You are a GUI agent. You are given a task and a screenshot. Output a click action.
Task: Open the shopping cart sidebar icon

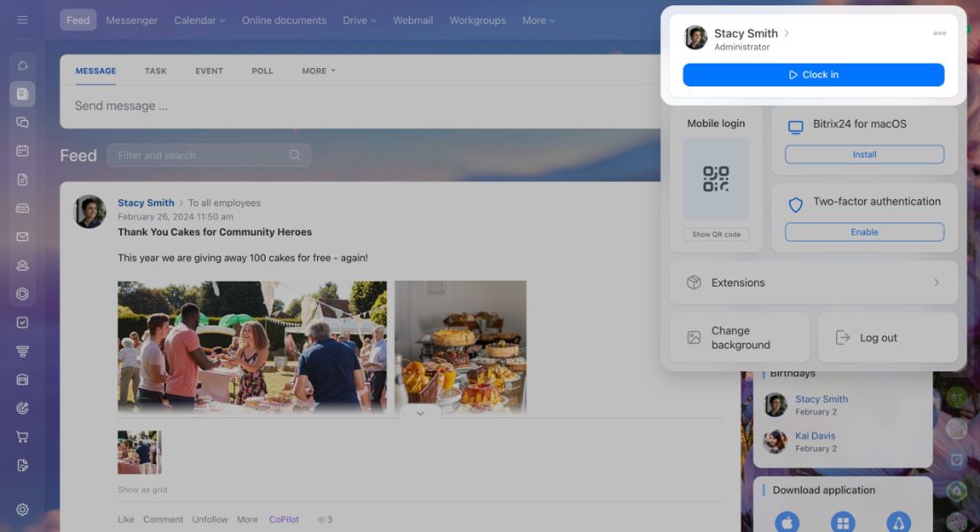click(x=22, y=437)
